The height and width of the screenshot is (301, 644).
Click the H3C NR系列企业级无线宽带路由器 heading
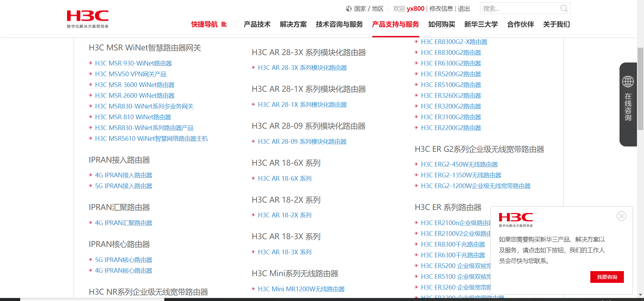(149, 292)
